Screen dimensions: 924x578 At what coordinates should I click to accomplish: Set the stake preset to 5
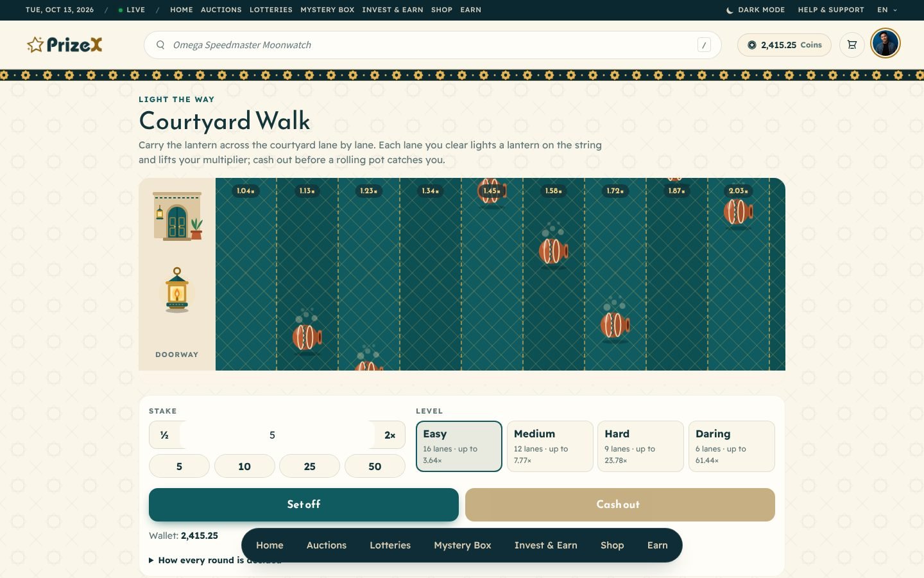pyautogui.click(x=179, y=466)
